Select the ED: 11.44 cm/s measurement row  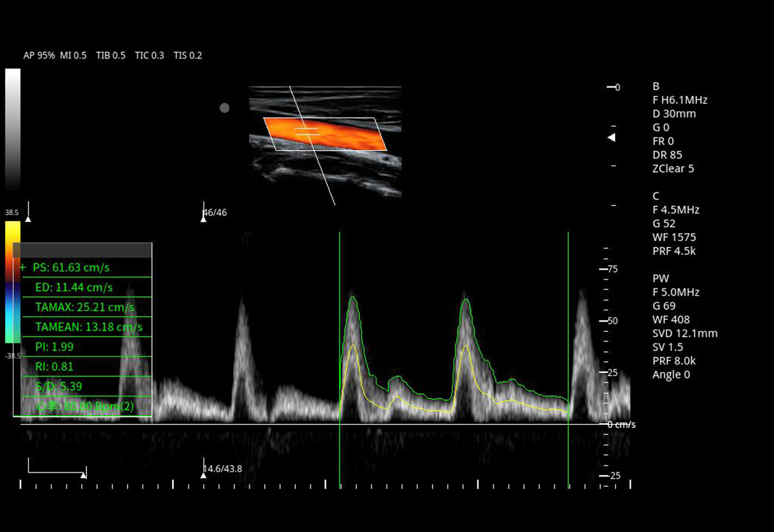tap(74, 287)
